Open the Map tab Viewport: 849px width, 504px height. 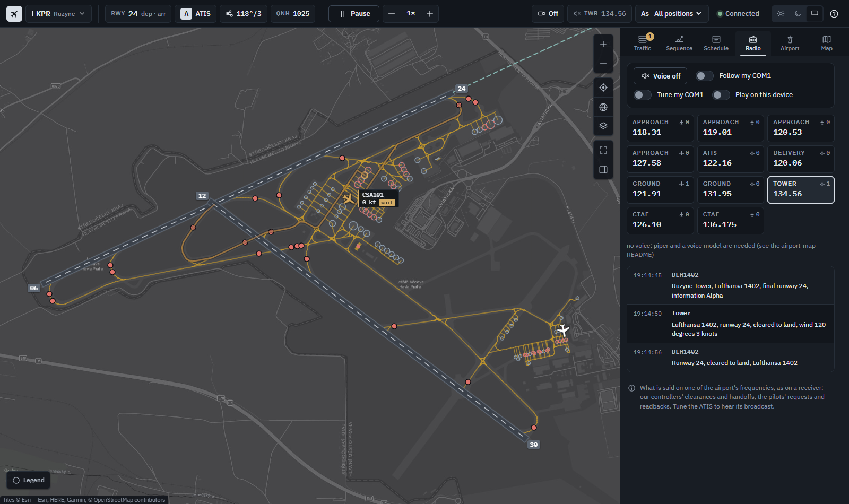click(827, 43)
